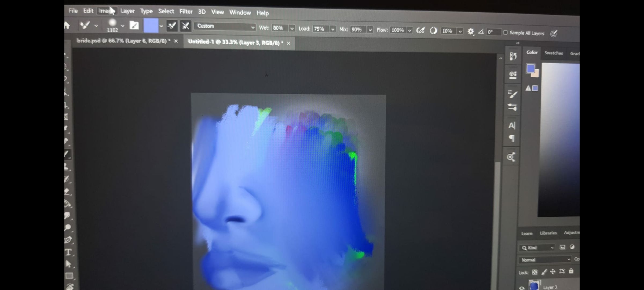Screen dimensions: 644x290
Task: Open the Libraries panel tab
Action: coord(548,233)
